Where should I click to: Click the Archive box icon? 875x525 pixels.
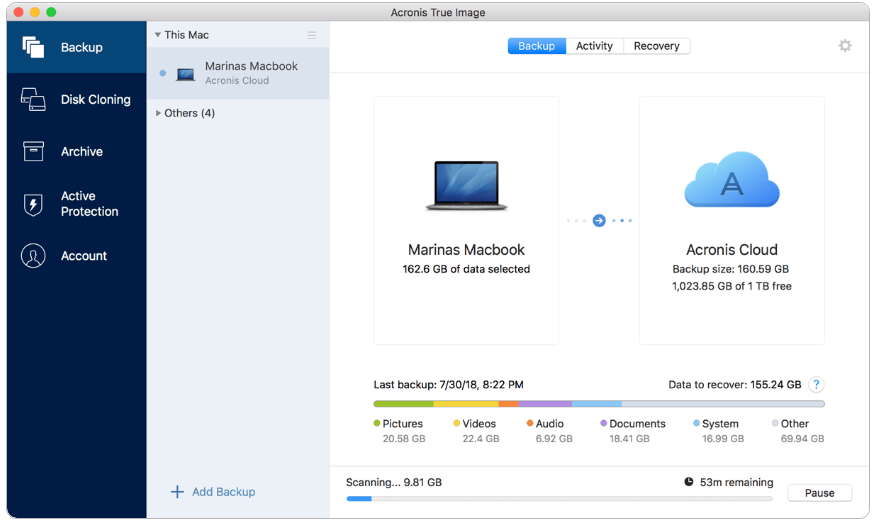point(33,151)
